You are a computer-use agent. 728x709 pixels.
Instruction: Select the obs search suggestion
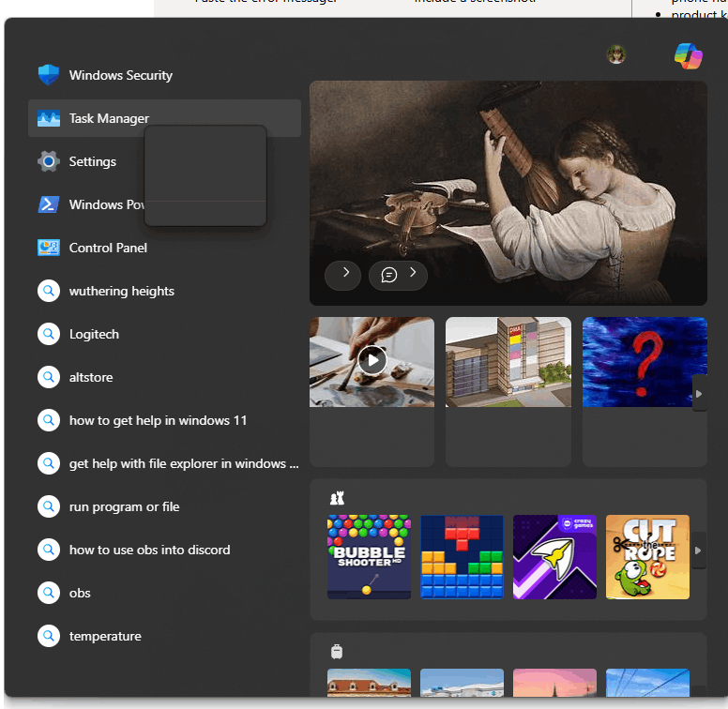164,593
